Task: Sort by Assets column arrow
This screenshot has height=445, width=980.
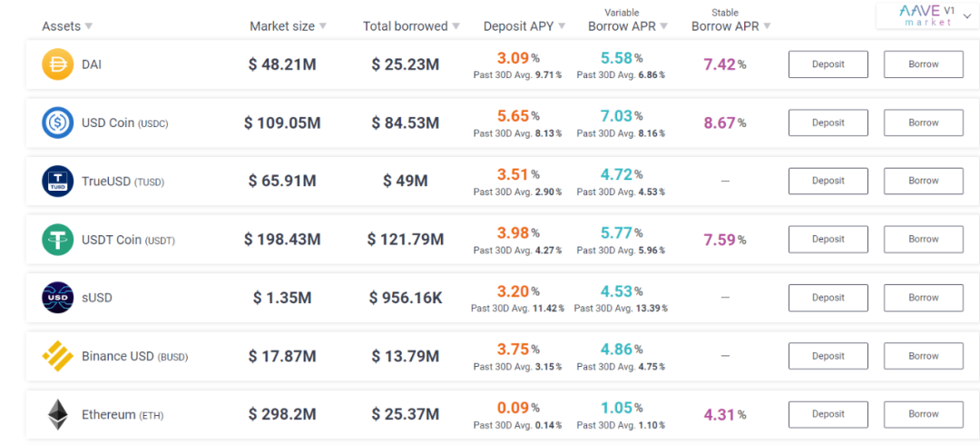Action: coord(89,26)
